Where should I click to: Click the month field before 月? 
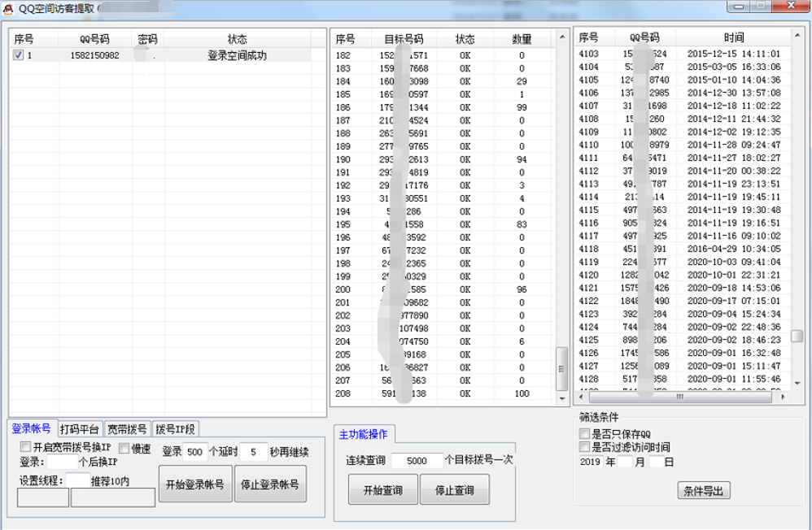pos(625,462)
